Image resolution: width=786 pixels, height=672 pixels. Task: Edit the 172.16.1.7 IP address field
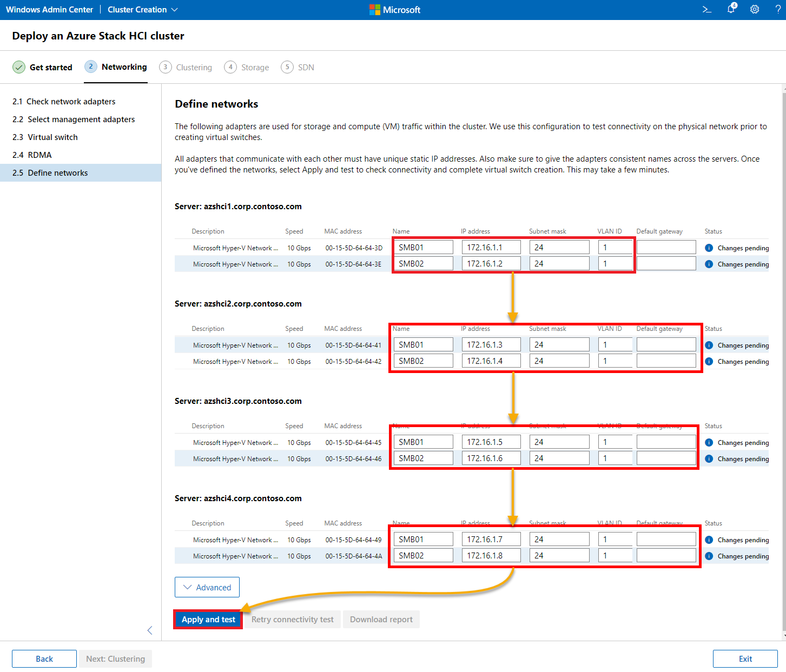point(491,539)
